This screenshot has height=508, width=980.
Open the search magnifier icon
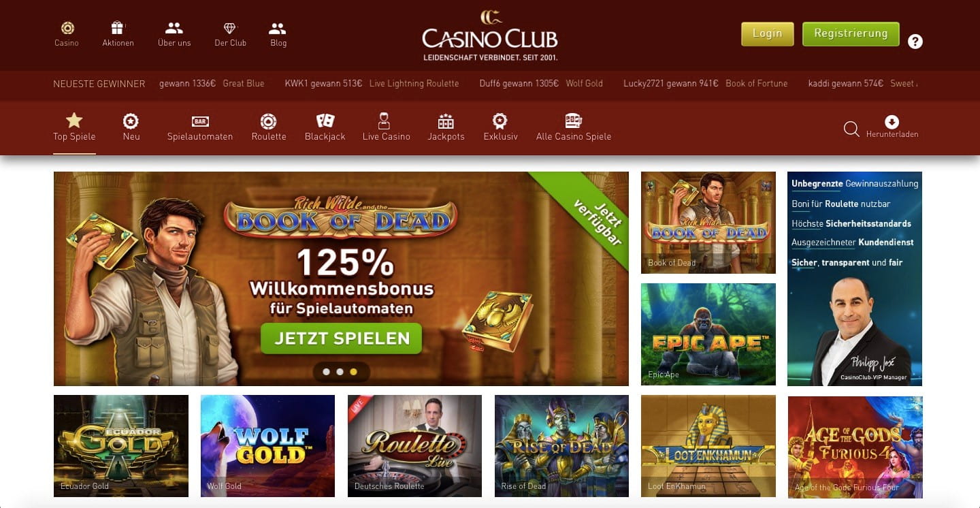tap(851, 129)
